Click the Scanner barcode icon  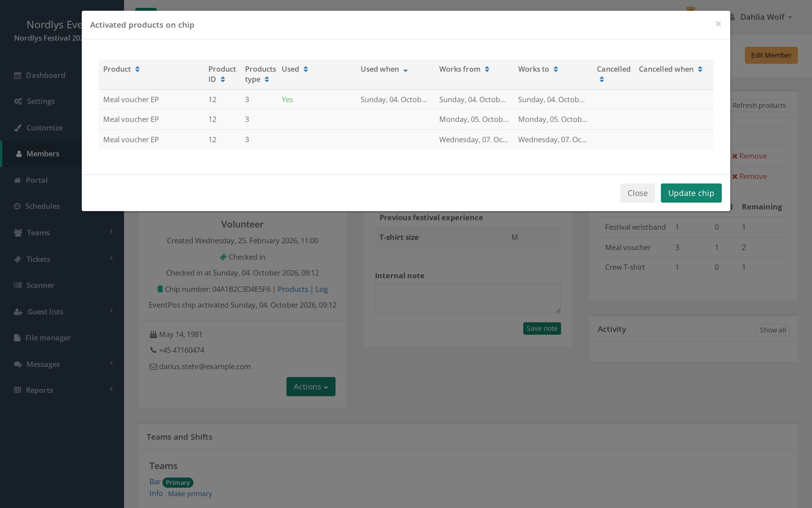click(x=17, y=285)
